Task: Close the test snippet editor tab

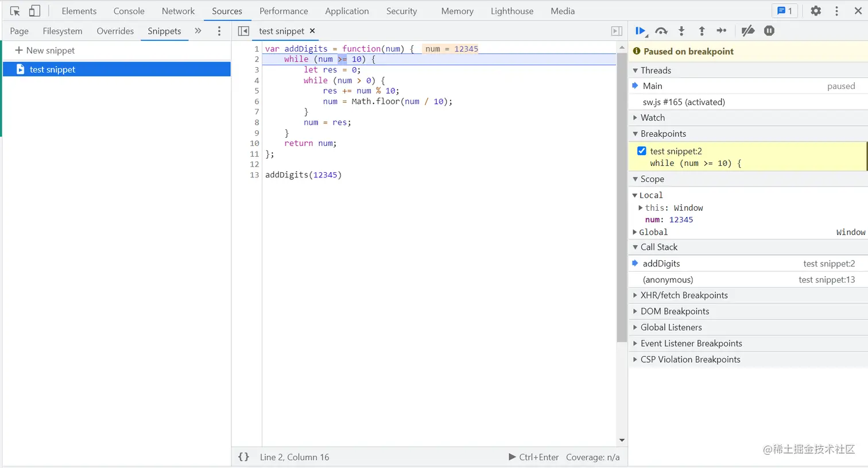Action: pyautogui.click(x=312, y=31)
